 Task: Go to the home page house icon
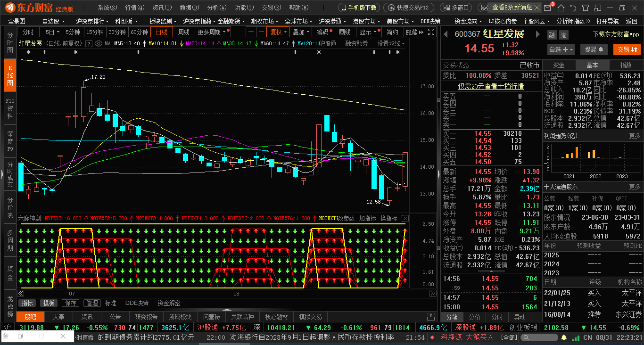560,8
